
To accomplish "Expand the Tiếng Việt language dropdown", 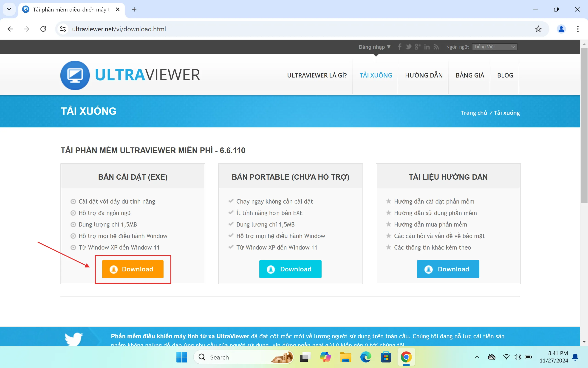I will [495, 47].
